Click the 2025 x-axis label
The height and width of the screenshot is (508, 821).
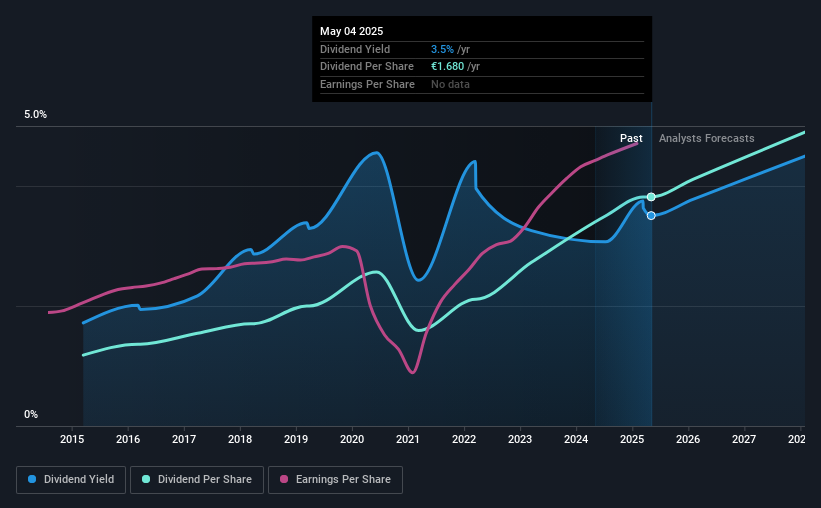pos(632,439)
